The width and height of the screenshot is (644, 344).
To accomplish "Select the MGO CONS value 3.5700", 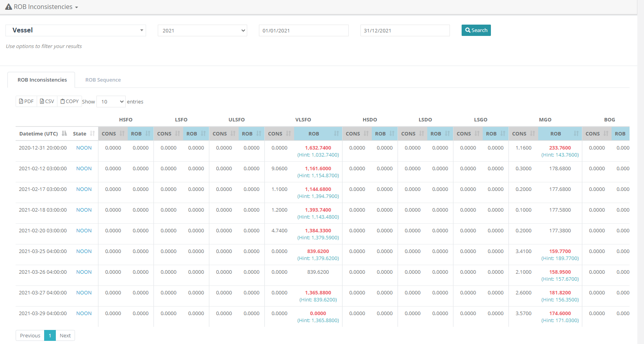I will coord(523,314).
